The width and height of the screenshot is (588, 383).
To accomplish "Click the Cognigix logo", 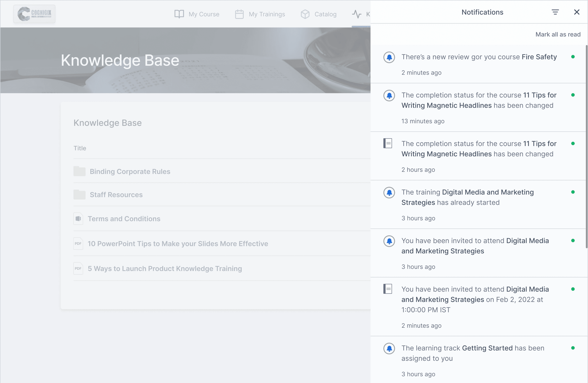I will tap(34, 14).
